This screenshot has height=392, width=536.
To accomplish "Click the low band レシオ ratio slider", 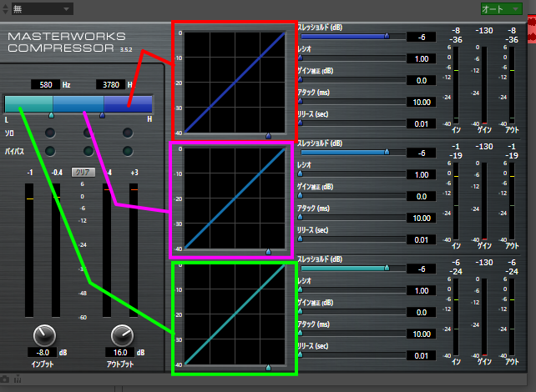I will point(353,290).
